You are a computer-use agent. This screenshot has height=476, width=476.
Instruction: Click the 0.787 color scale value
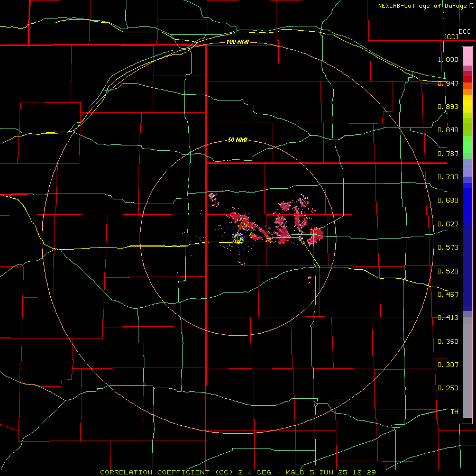pos(448,153)
